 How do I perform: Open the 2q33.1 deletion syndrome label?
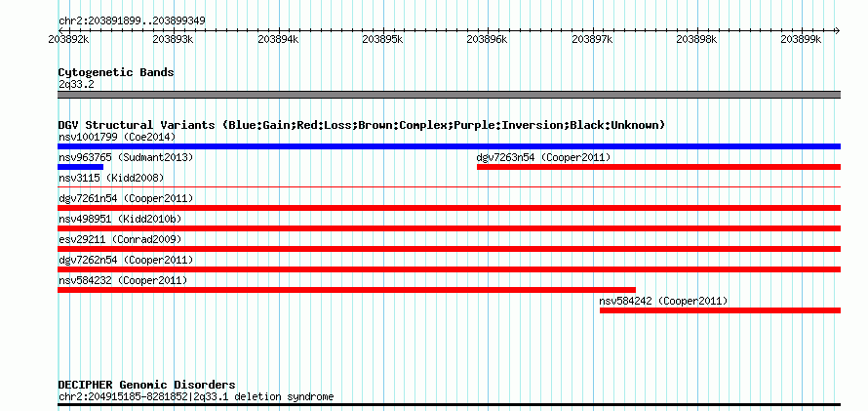coord(196,396)
